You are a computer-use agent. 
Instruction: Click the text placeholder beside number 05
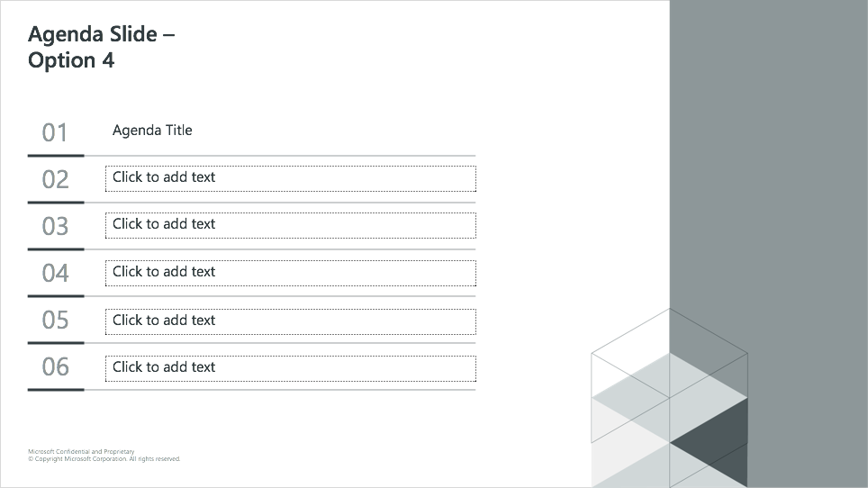[291, 321]
